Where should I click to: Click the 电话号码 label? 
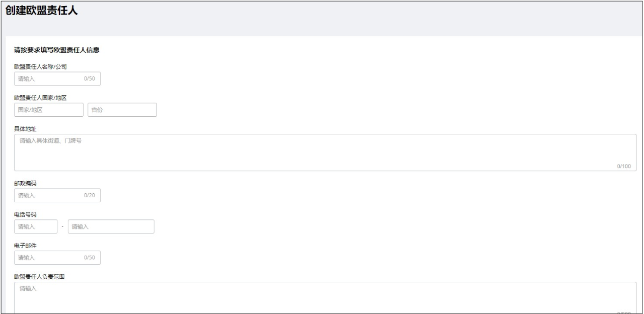[25, 214]
